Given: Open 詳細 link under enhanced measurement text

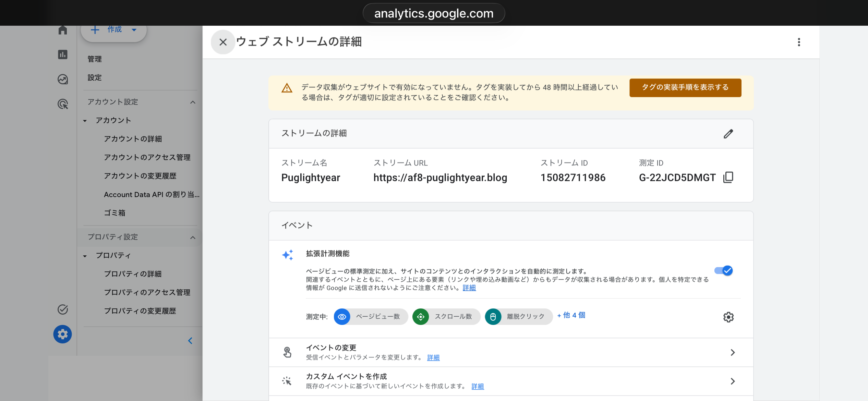Looking at the screenshot, I should click(x=469, y=288).
